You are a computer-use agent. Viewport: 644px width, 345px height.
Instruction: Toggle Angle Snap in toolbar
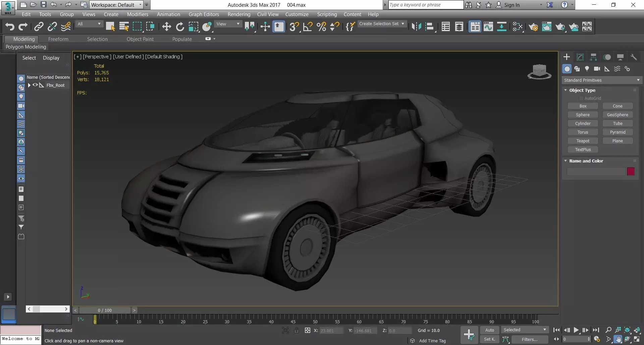click(x=308, y=27)
